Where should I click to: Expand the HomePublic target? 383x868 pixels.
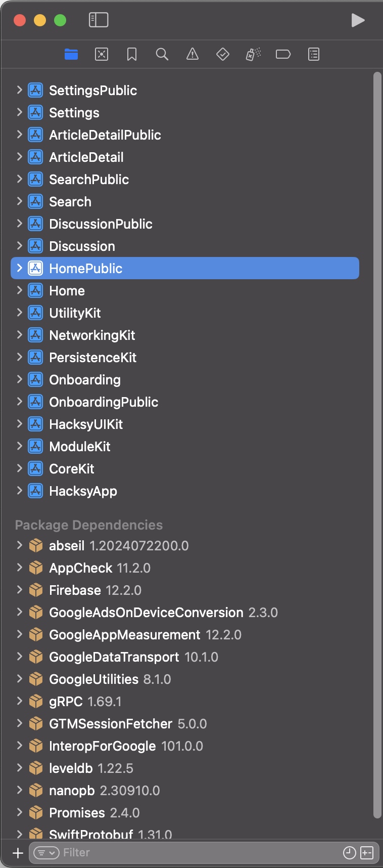click(19, 268)
